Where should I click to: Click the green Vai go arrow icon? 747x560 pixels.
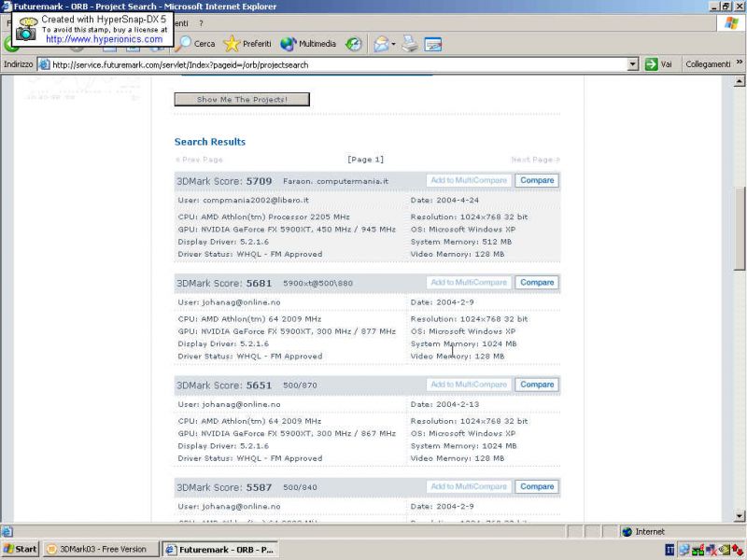click(651, 64)
